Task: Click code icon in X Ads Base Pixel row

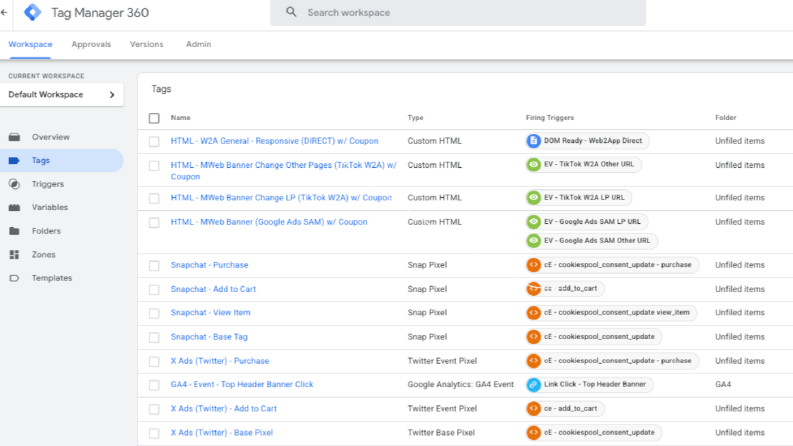Action: coord(534,432)
